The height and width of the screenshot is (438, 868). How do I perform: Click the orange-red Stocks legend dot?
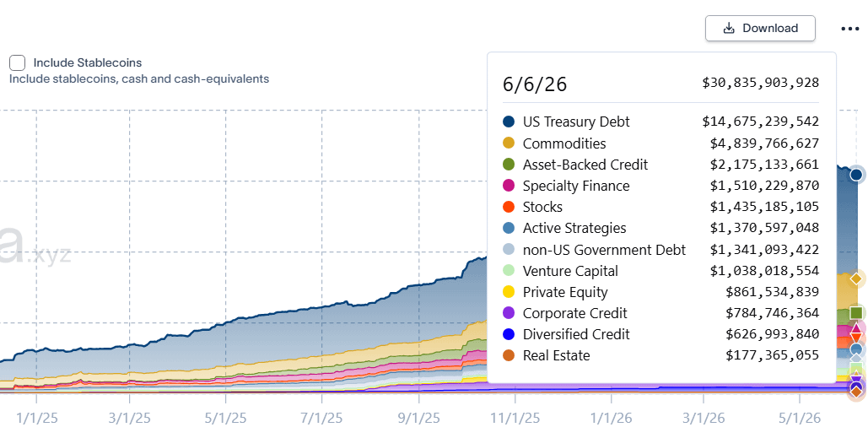[x=509, y=207]
